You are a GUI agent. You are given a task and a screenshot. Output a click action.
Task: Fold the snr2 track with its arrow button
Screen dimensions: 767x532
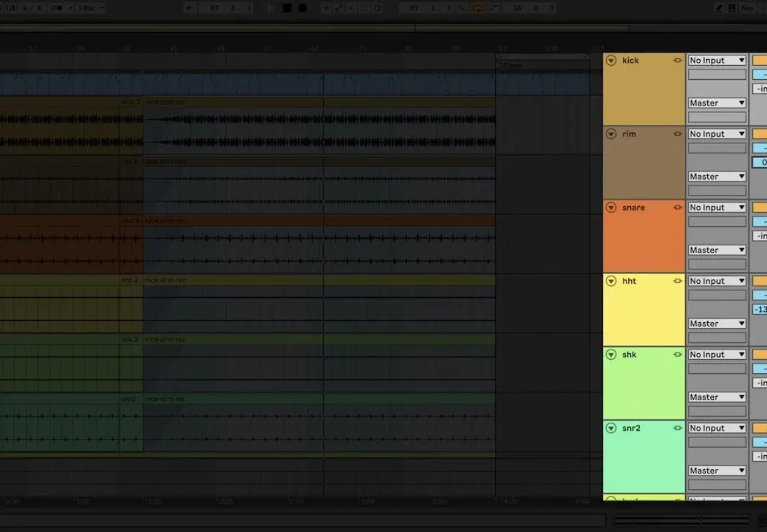(x=611, y=428)
